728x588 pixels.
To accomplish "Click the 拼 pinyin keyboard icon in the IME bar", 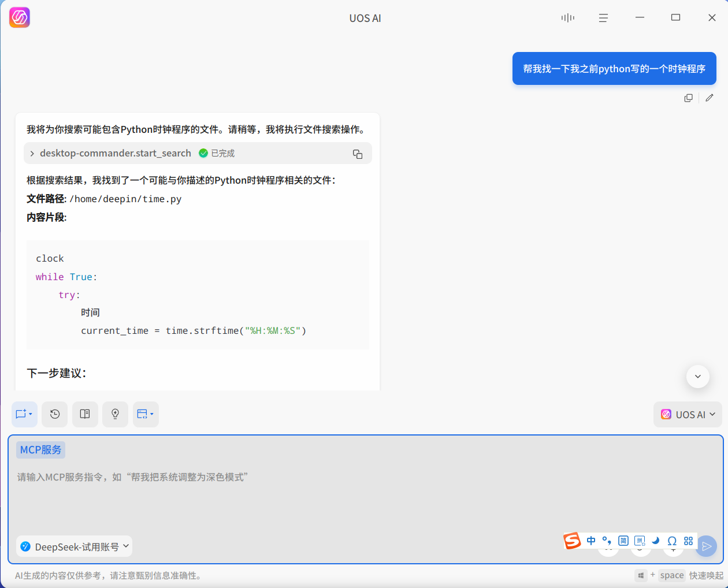I will [640, 541].
